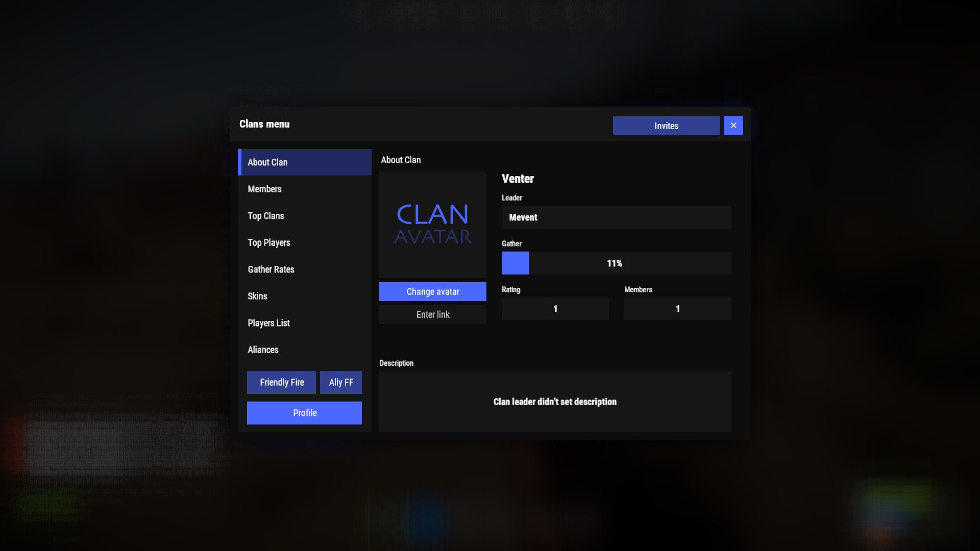
Task: Click the Top Clans sidebar icon
Action: pyautogui.click(x=266, y=215)
